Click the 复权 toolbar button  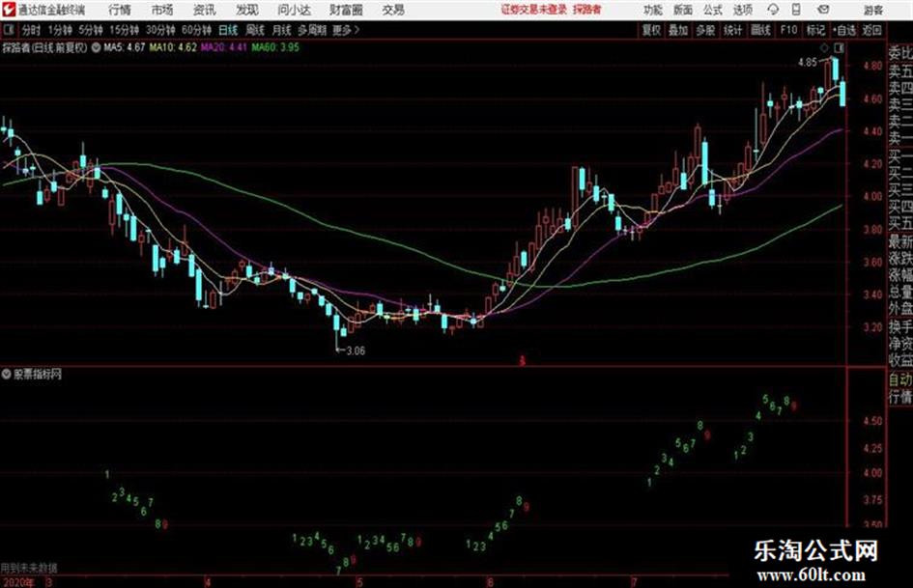tap(651, 30)
